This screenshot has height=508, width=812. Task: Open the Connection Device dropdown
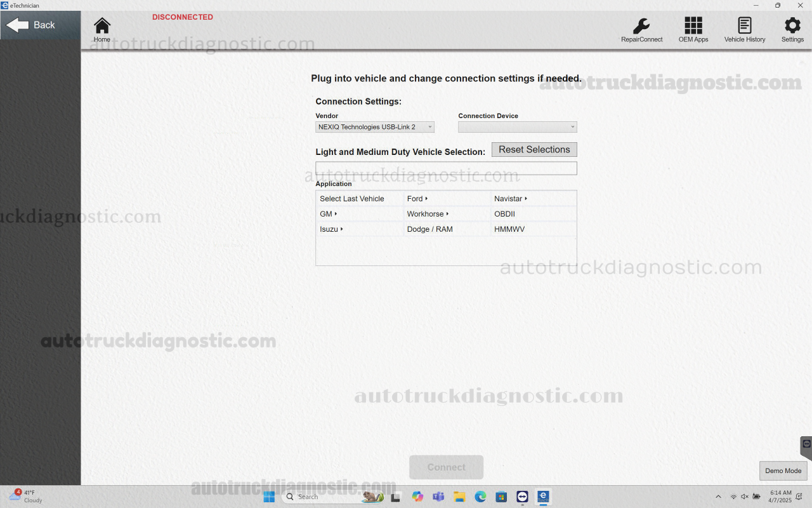(517, 126)
